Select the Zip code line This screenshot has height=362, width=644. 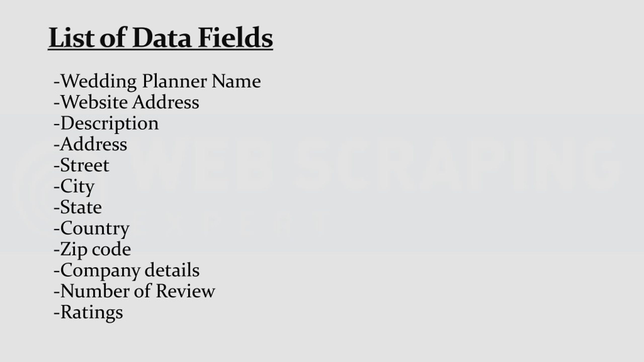pyautogui.click(x=92, y=250)
